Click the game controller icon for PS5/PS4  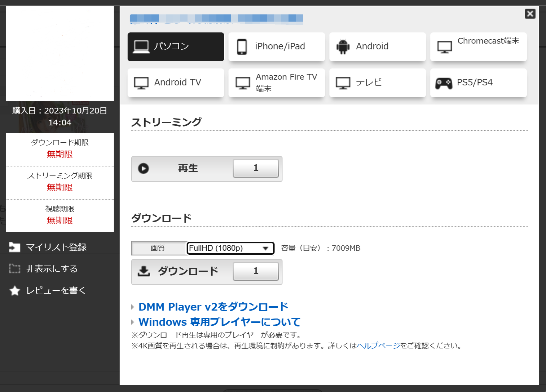click(444, 83)
